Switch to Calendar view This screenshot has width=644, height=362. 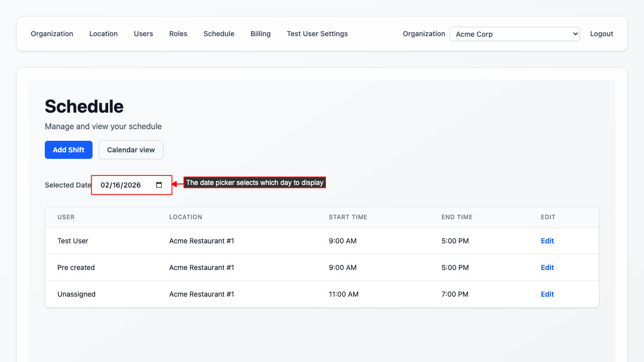point(131,150)
